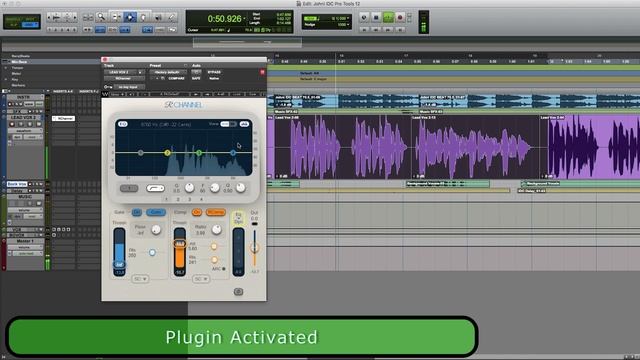Image resolution: width=640 pixels, height=360 pixels.
Task: Click the RTA analyzer button in RChannel display
Action: [244, 124]
